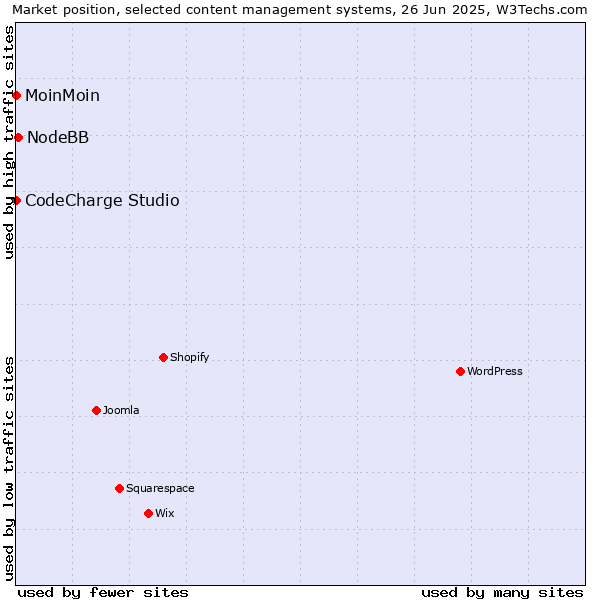This screenshot has height=600, width=600.
Task: Click the Squarespace red data point
Action: pyautogui.click(x=119, y=488)
